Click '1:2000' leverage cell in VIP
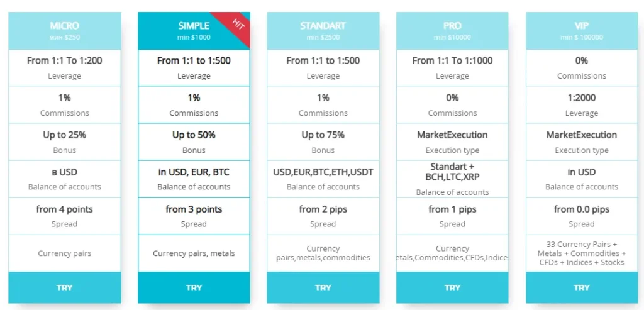Image resolution: width=644 pixels, height=310 pixels. (x=582, y=104)
